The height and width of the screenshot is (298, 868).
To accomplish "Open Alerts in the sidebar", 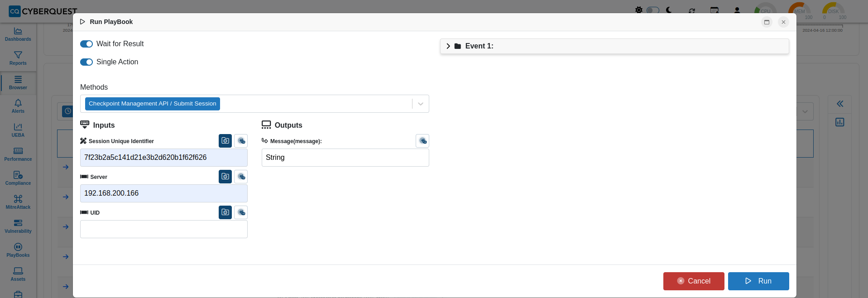I will 18,106.
